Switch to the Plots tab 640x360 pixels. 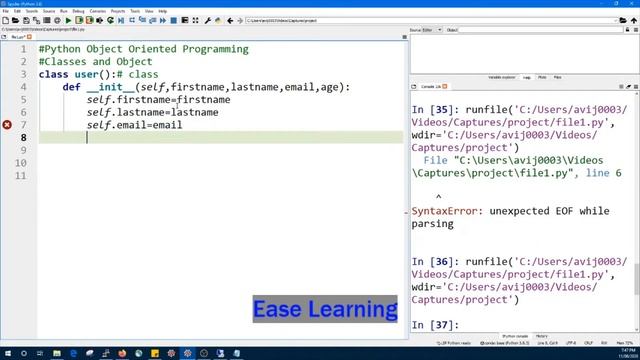542,77
